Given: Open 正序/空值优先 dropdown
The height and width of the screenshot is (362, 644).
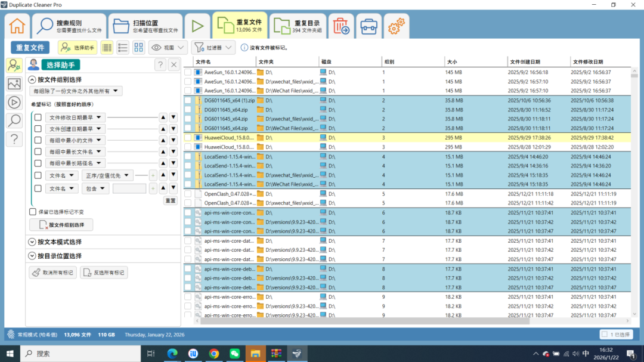Looking at the screenshot, I should click(107, 175).
